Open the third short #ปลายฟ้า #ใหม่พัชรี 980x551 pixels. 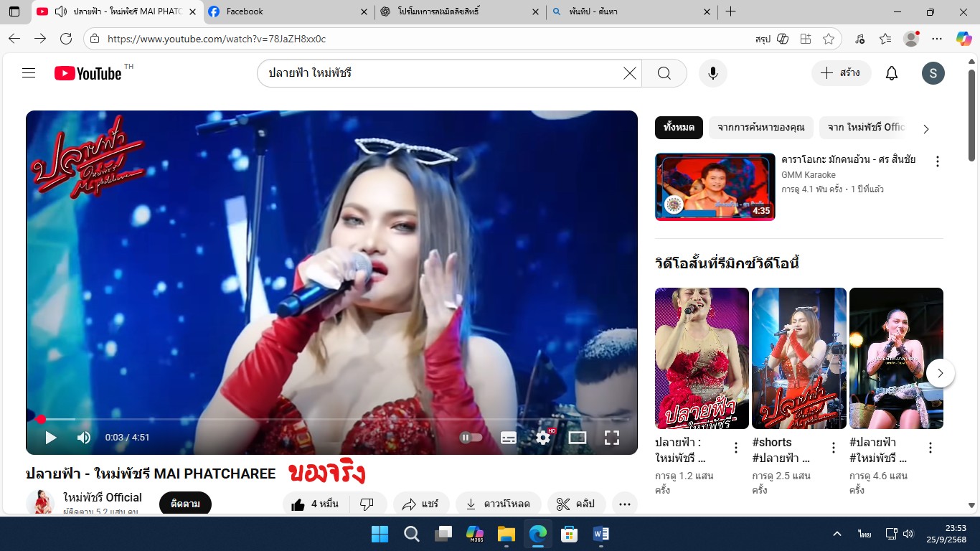point(896,358)
